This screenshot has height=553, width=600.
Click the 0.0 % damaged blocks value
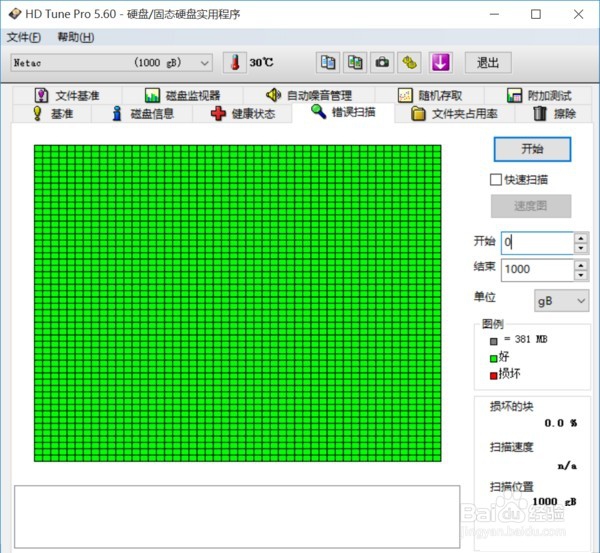click(561, 423)
